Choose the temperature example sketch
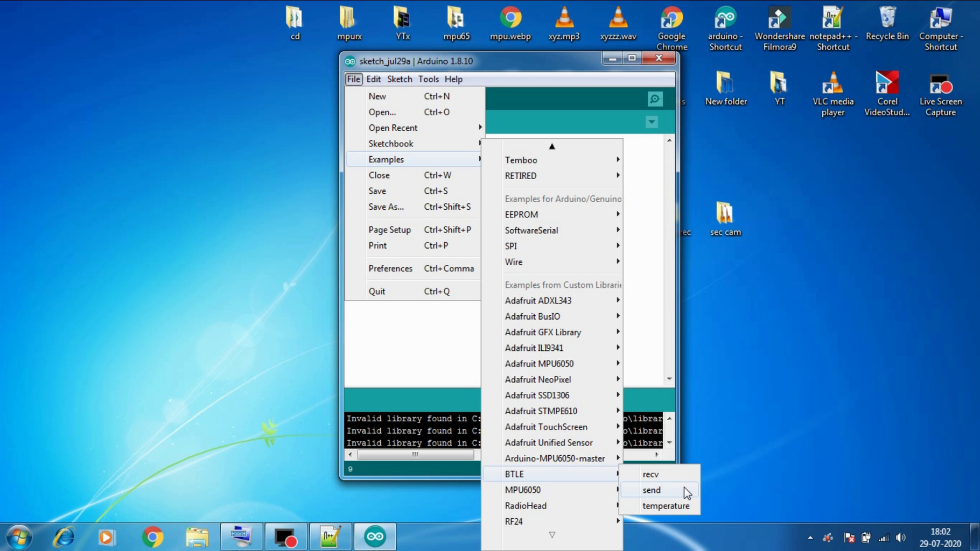 666,506
